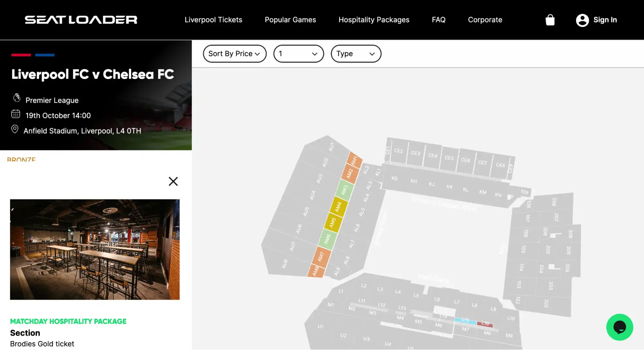Visit the FAQ page
This screenshot has height=350, width=644.
click(439, 20)
